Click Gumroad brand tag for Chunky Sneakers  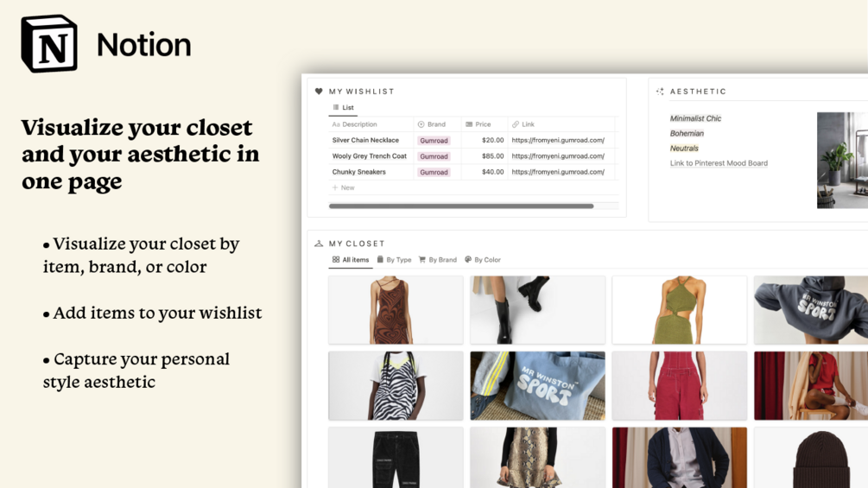click(x=434, y=172)
